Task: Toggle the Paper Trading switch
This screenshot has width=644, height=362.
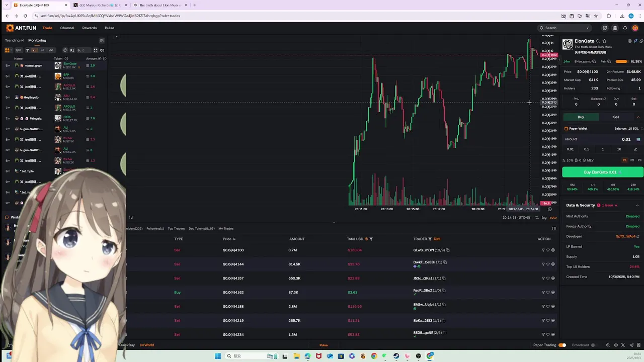Action: [x=562, y=345]
